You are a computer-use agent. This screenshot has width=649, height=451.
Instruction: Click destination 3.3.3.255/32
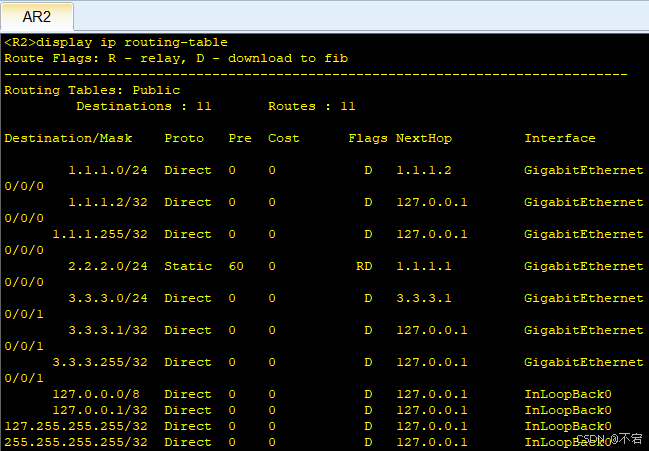tap(100, 362)
